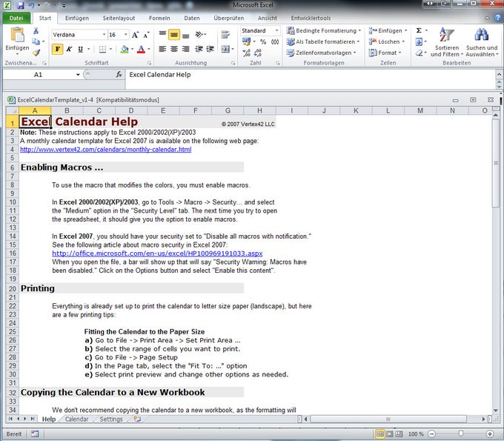Switch to the Formeln tab
The width and height of the screenshot is (504, 441).
159,18
